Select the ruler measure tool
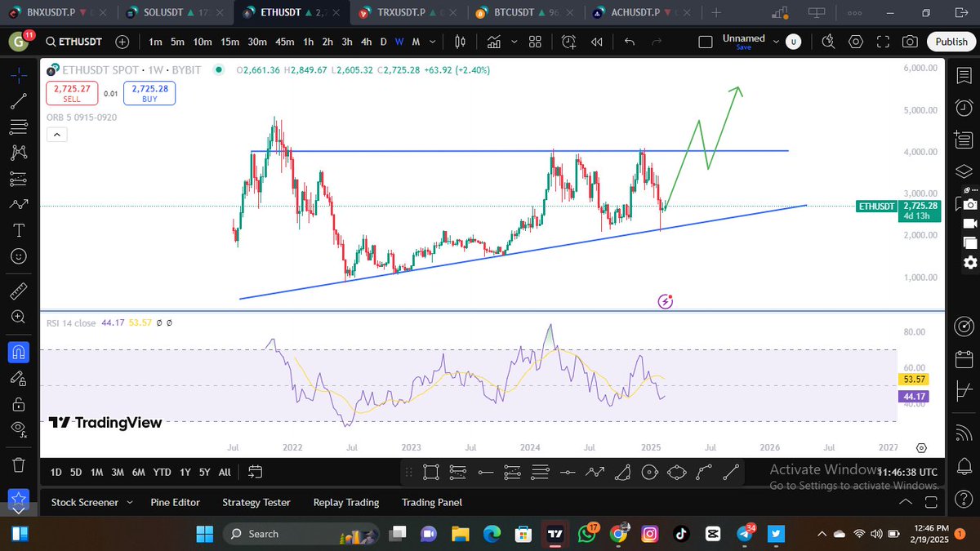 click(x=19, y=290)
